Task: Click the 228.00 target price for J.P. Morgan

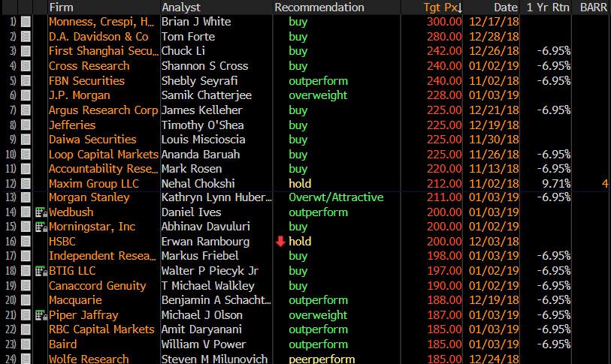Action: tap(444, 95)
